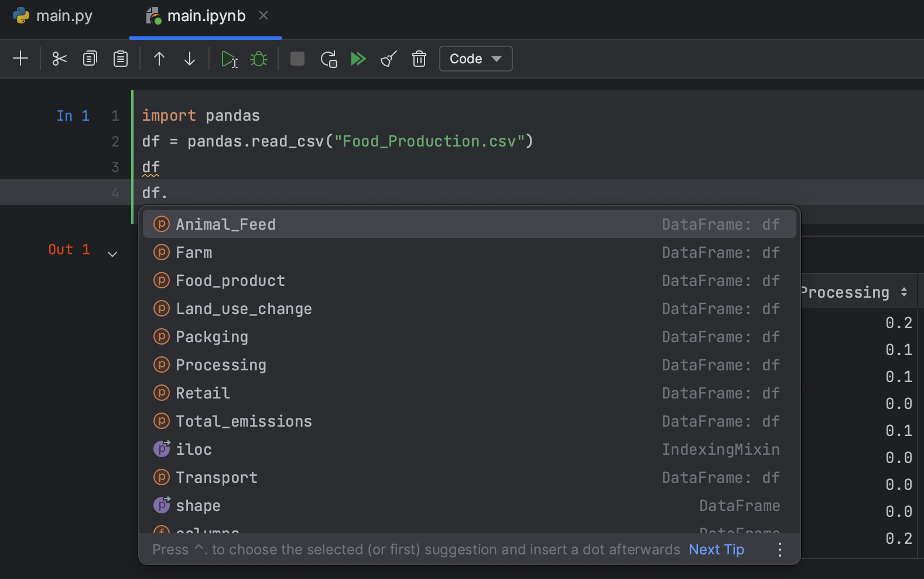Choose Total_emissions from completion list
This screenshot has width=924, height=579.
[244, 421]
